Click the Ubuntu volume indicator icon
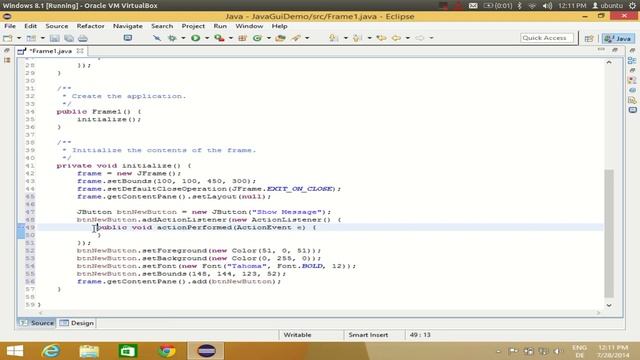The height and width of the screenshot is (360, 640). (547, 6)
